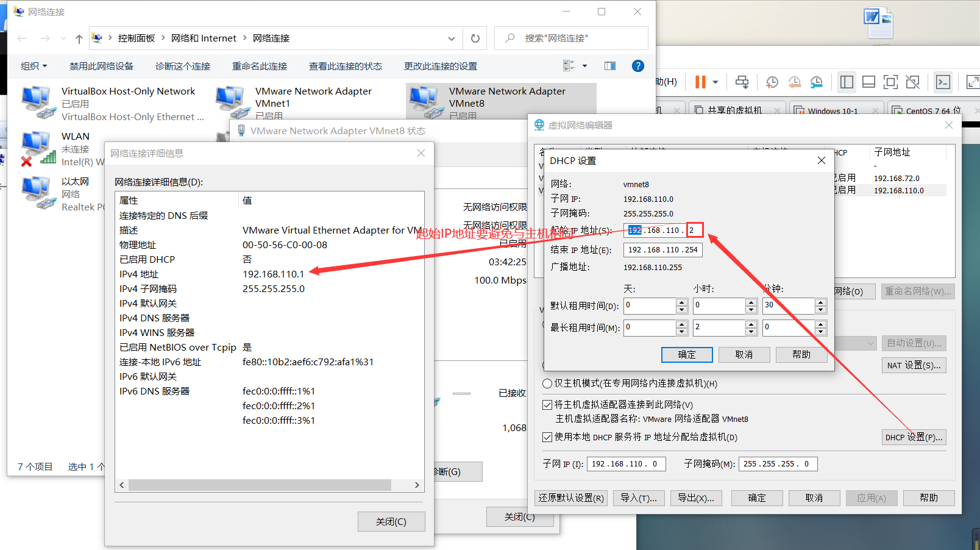Image resolution: width=980 pixels, height=550 pixels.
Task: Select the 以太网 adapter icon
Action: click(x=38, y=193)
